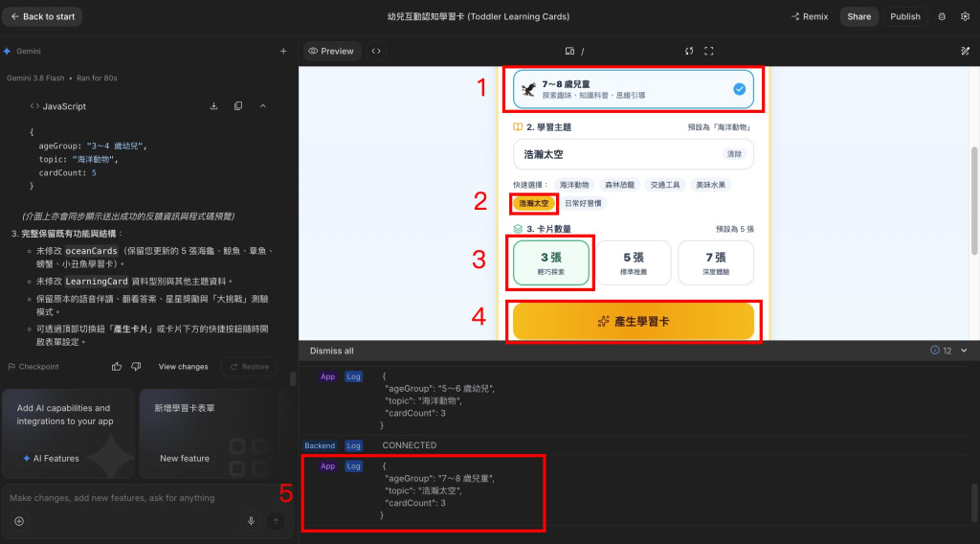
Task: Collapse the console panel chevron
Action: [964, 351]
